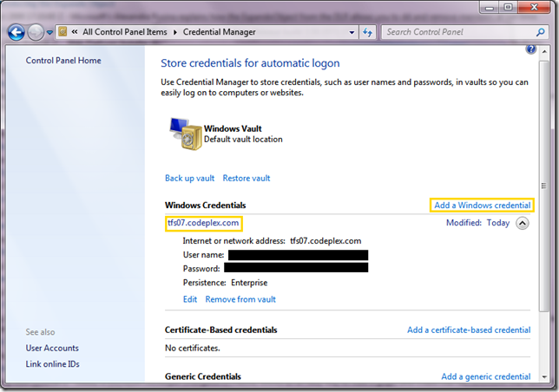This screenshot has width=559, height=392.
Task: Click Internet or network address value
Action: click(326, 241)
